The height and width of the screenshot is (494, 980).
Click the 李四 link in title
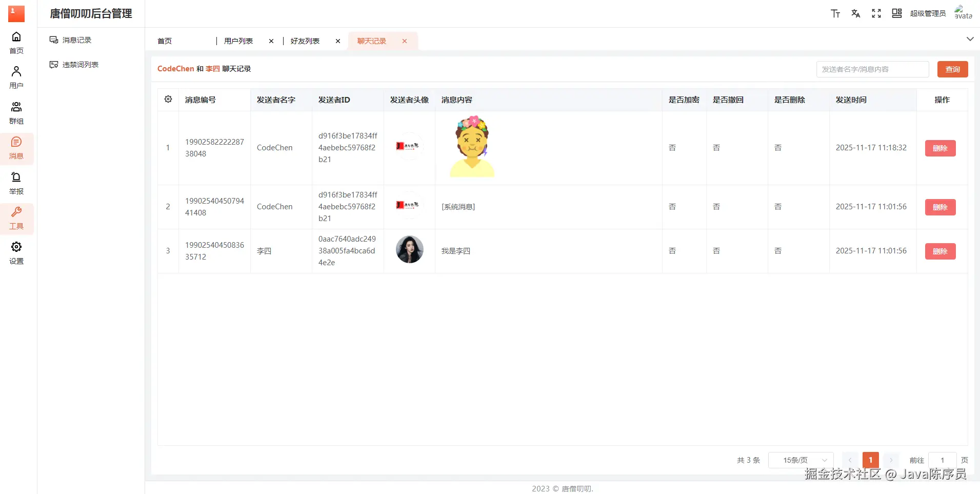click(x=213, y=69)
